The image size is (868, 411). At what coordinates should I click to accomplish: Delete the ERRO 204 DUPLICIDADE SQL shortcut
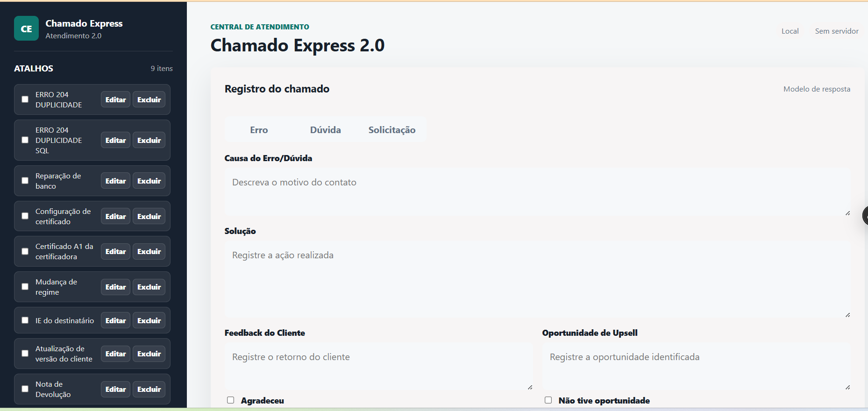tap(149, 140)
